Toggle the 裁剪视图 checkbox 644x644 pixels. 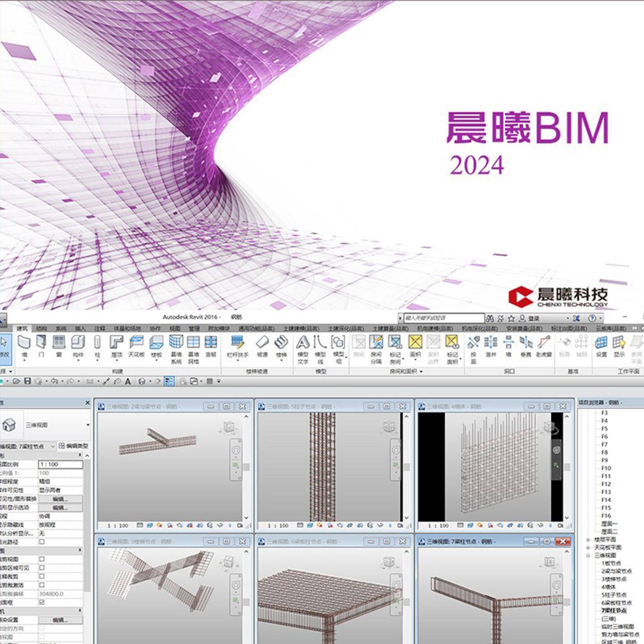click(42, 559)
